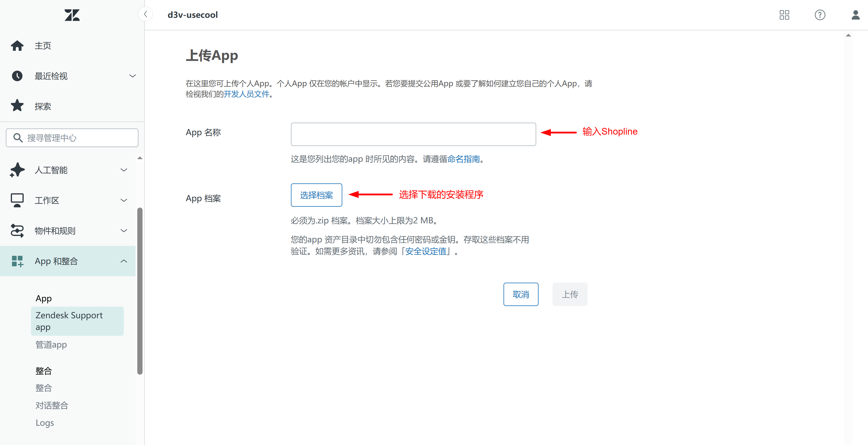This screenshot has height=445, width=868.
Task: Click the sidebar scroll-up arrow
Action: point(140,158)
